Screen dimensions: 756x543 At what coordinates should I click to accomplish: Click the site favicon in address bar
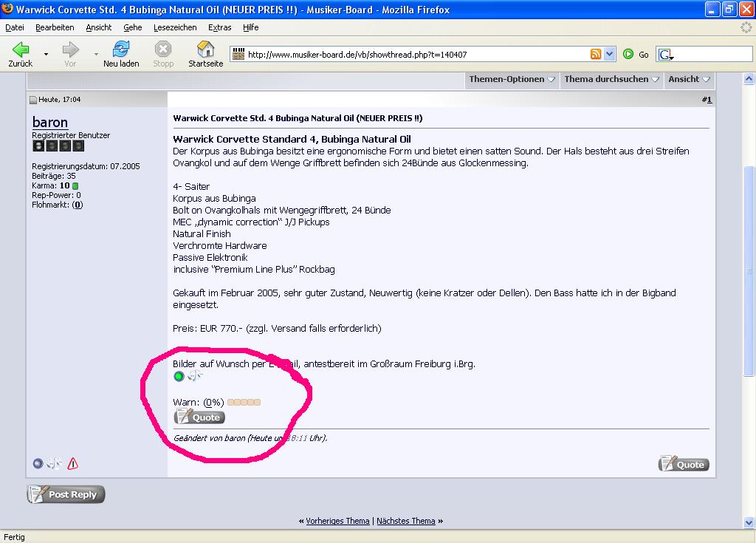pos(238,54)
